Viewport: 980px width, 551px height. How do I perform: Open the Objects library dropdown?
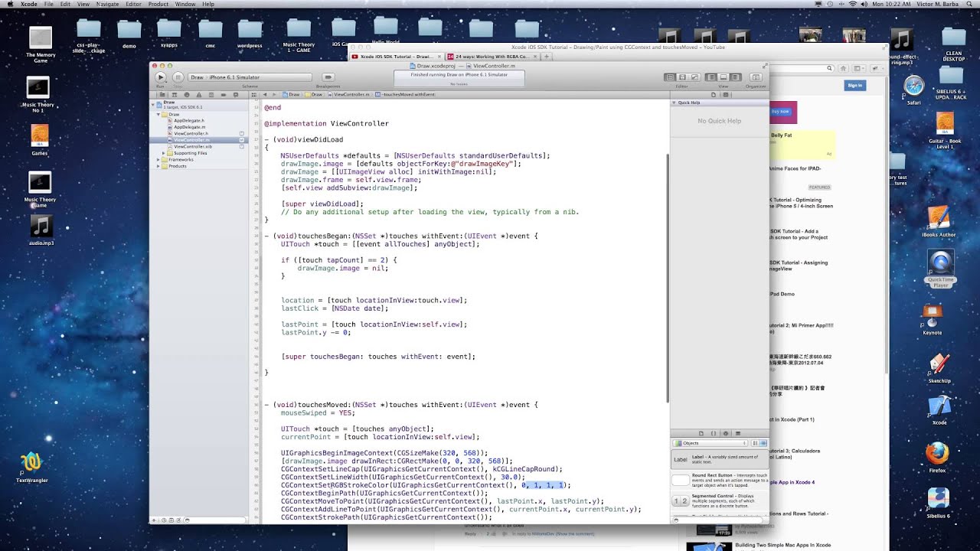[710, 443]
